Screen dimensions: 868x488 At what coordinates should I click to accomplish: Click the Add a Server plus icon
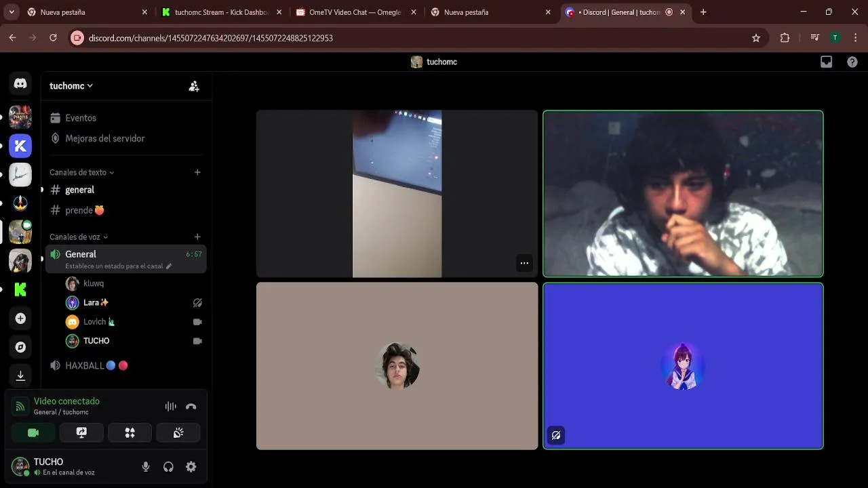click(20, 319)
